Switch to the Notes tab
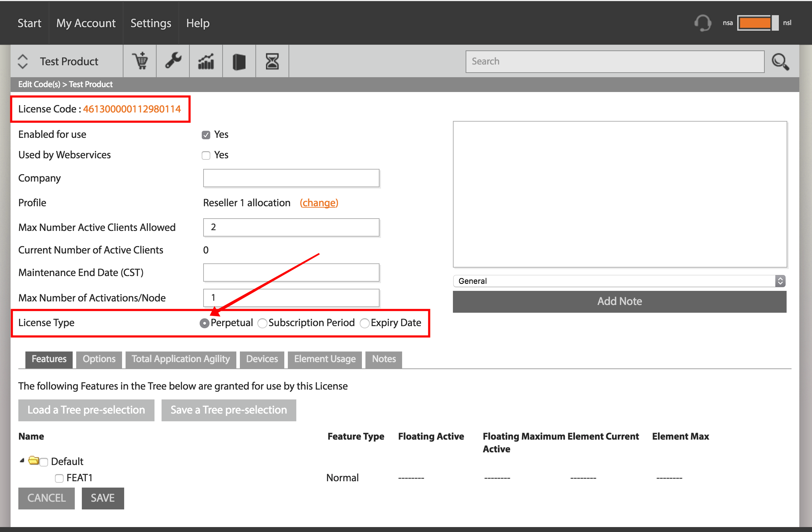This screenshot has width=812, height=532. (x=384, y=359)
